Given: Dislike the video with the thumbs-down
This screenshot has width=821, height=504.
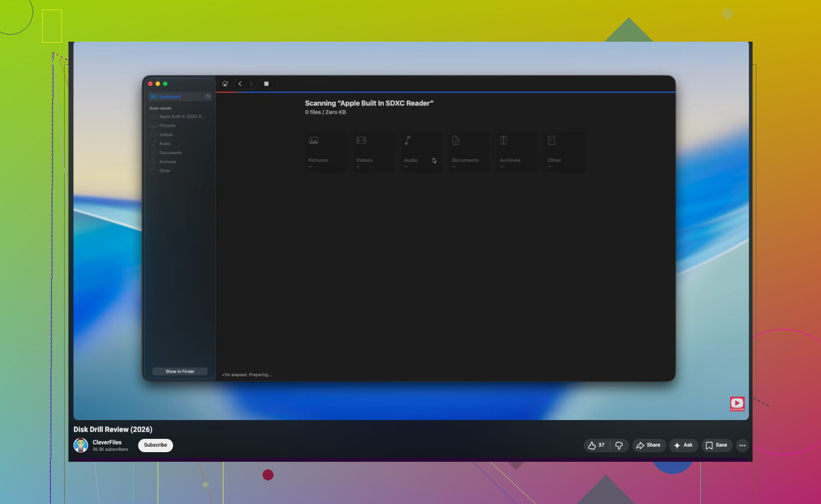Looking at the screenshot, I should pyautogui.click(x=619, y=445).
